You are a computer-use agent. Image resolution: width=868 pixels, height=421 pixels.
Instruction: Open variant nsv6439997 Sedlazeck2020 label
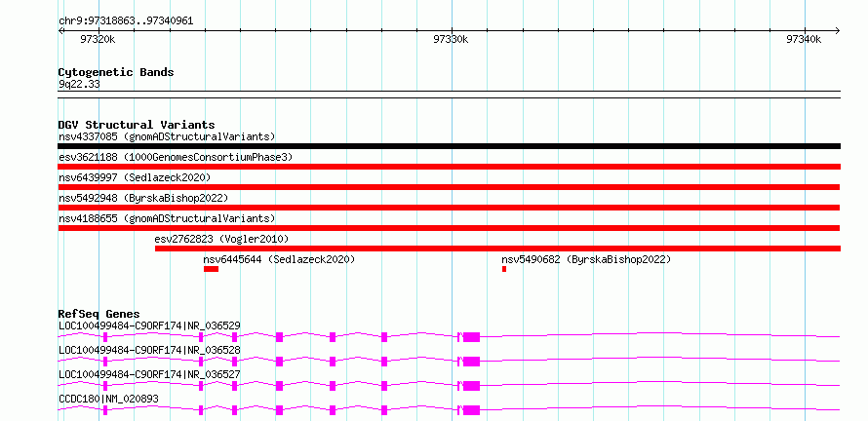[x=135, y=177]
